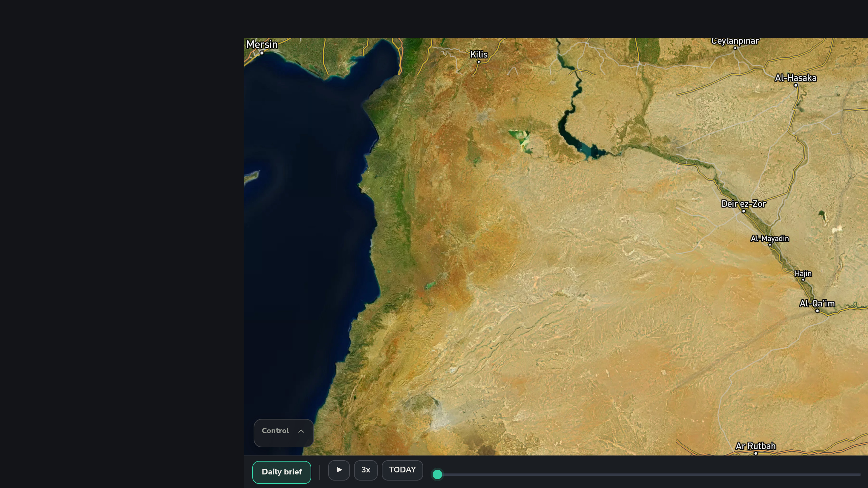Viewport: 868px width, 488px height.
Task: Click the small island in the sea
Action: [x=252, y=177]
